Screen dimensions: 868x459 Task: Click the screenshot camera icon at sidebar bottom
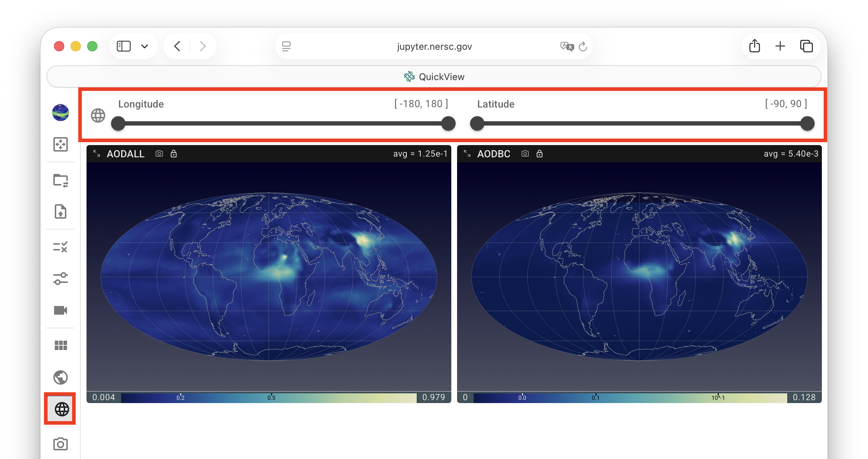(61, 444)
